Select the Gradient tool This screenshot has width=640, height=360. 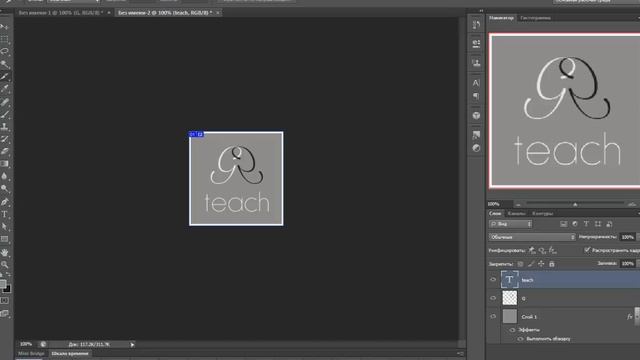(x=4, y=164)
